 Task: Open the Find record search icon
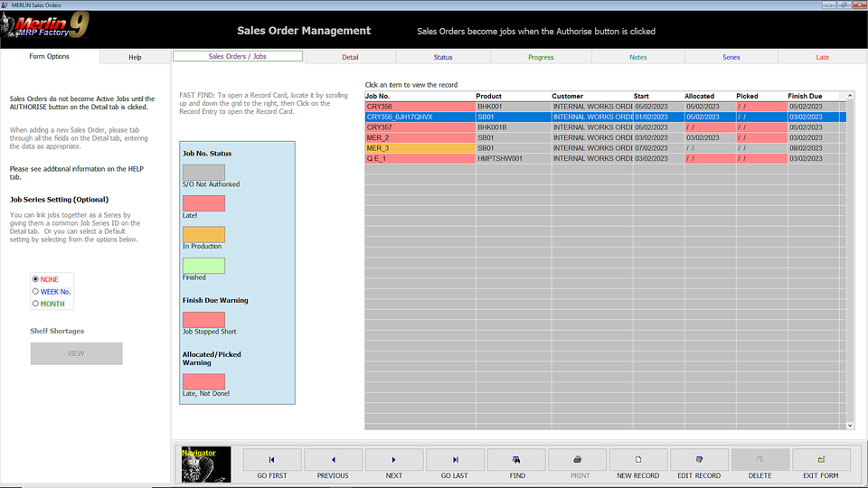516,459
